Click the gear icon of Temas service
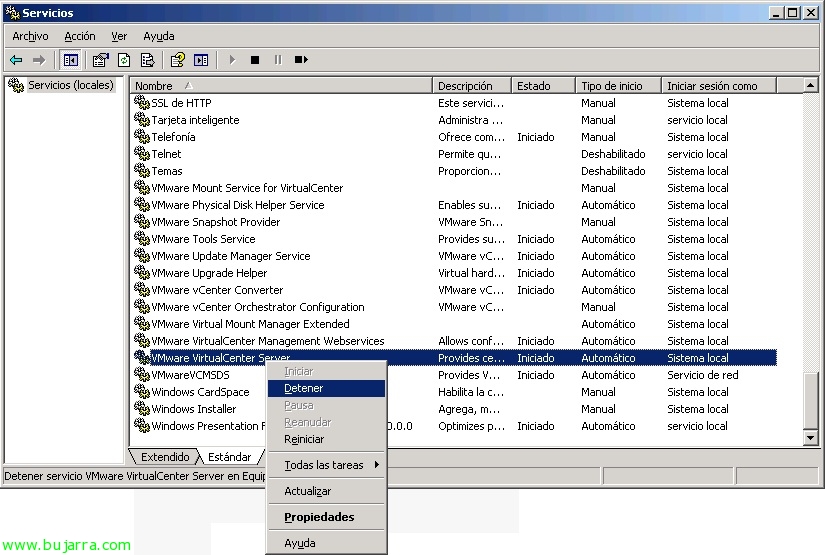Screen dimensions: 825x555 coord(142,170)
